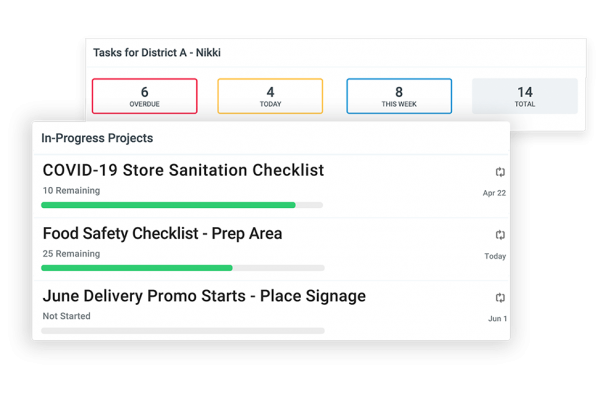Click the In-Progress Projects header
This screenshot has height=403, width=600.
97,138
